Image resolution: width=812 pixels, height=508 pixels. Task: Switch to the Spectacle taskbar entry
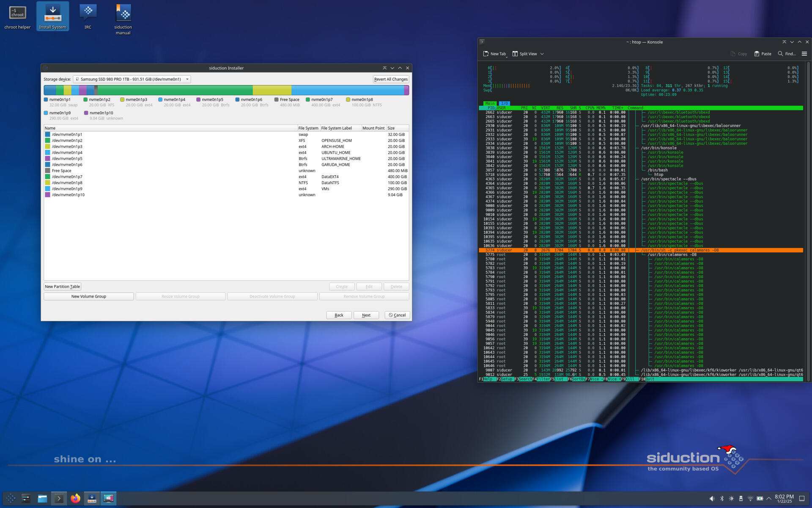tap(108, 498)
